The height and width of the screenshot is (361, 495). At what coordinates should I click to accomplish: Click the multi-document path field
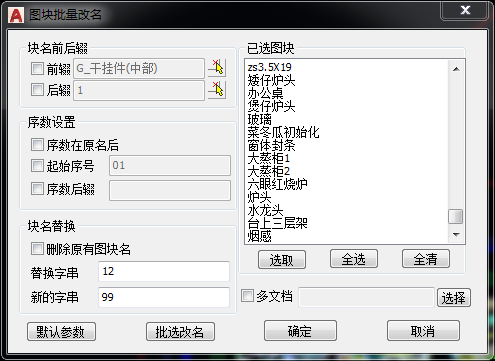(367, 297)
